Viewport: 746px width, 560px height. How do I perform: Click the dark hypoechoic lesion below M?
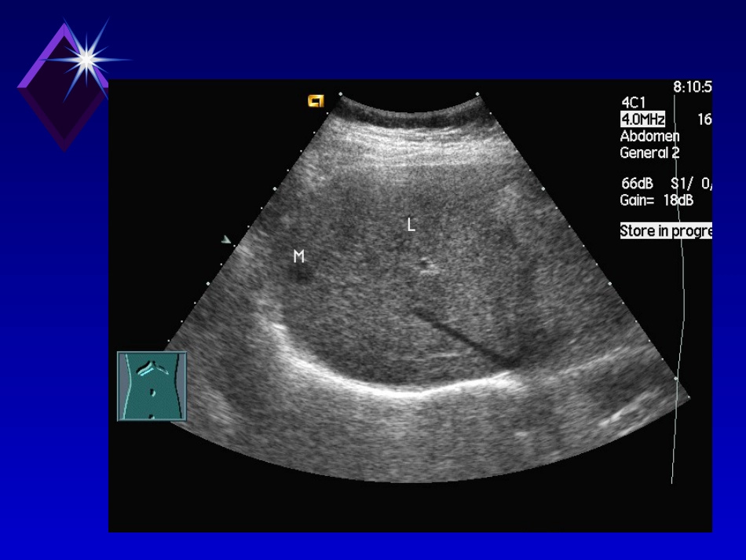pyautogui.click(x=301, y=276)
